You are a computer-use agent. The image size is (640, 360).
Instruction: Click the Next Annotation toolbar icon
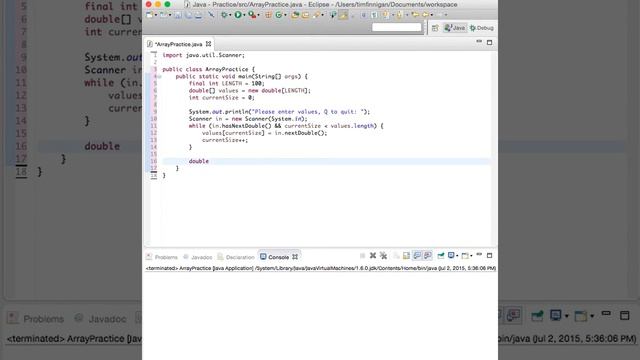pyautogui.click(x=386, y=15)
